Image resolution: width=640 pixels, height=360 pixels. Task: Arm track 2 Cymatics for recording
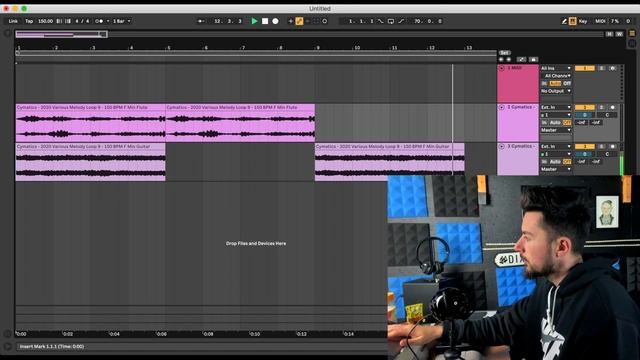pyautogui.click(x=612, y=107)
